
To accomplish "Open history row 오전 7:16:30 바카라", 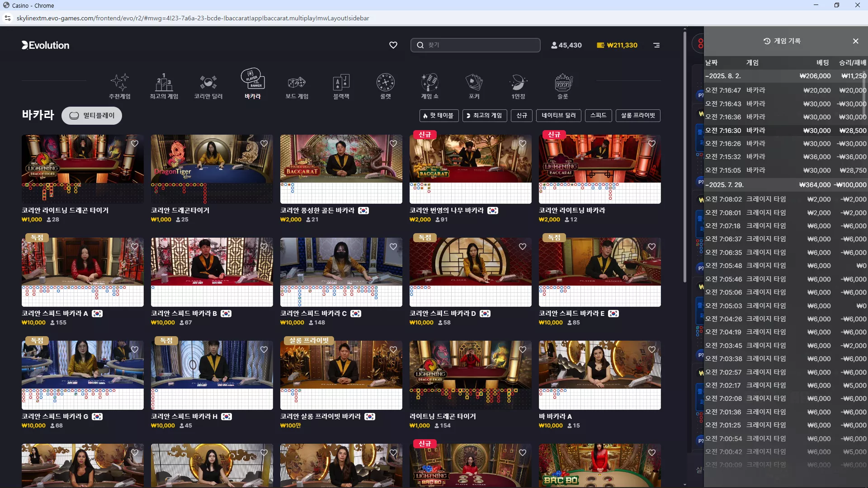I will 786,131.
